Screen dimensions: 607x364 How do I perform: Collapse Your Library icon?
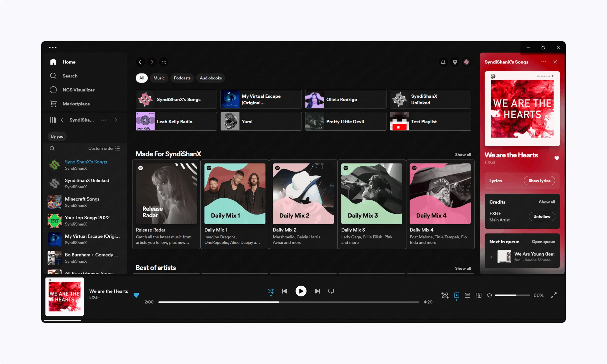click(x=53, y=120)
